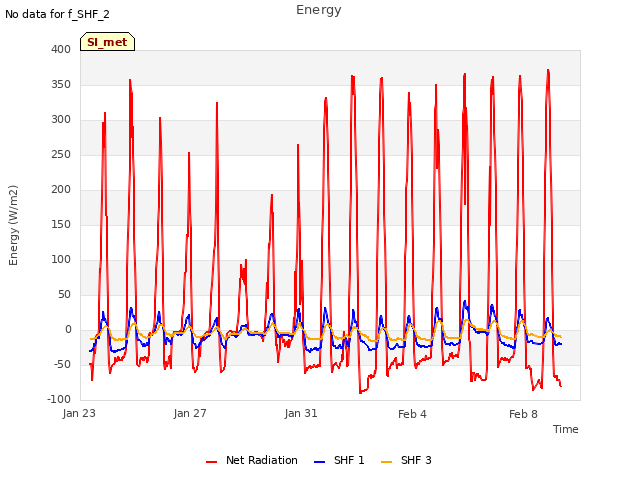Click the 200 y-axis tick label
Screen dimensions: 640x480
tap(61, 189)
